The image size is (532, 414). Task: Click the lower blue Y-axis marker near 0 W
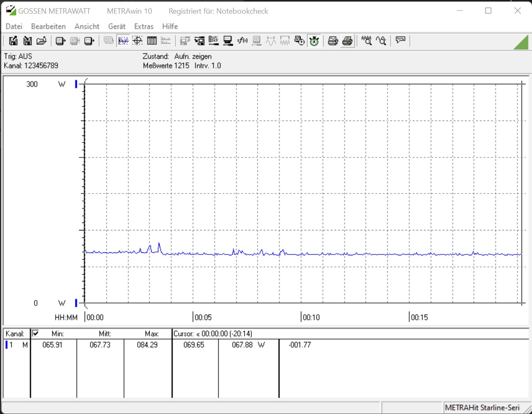pos(76,303)
